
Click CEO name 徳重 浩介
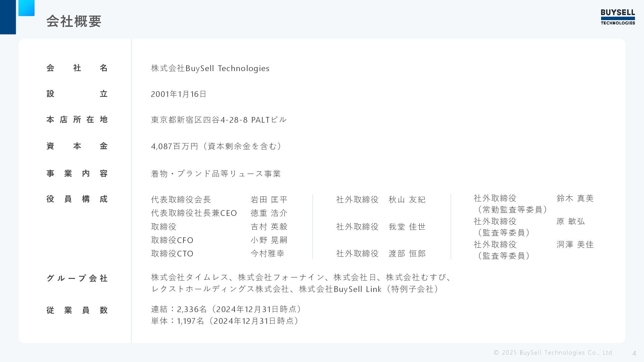pos(269,213)
